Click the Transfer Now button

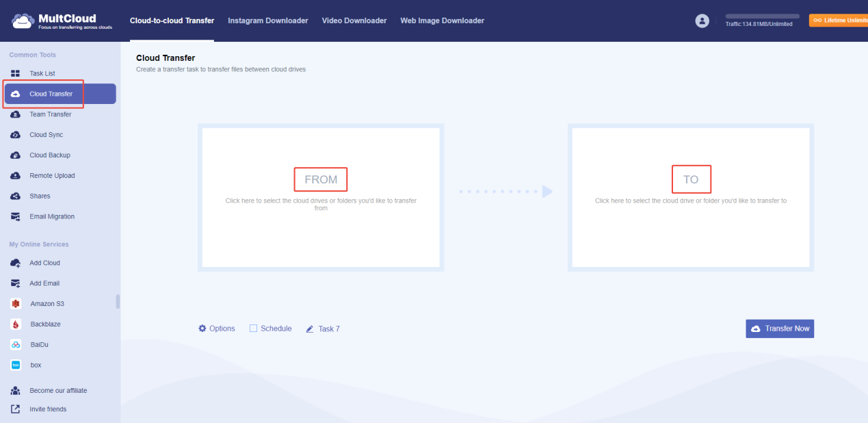click(x=780, y=328)
